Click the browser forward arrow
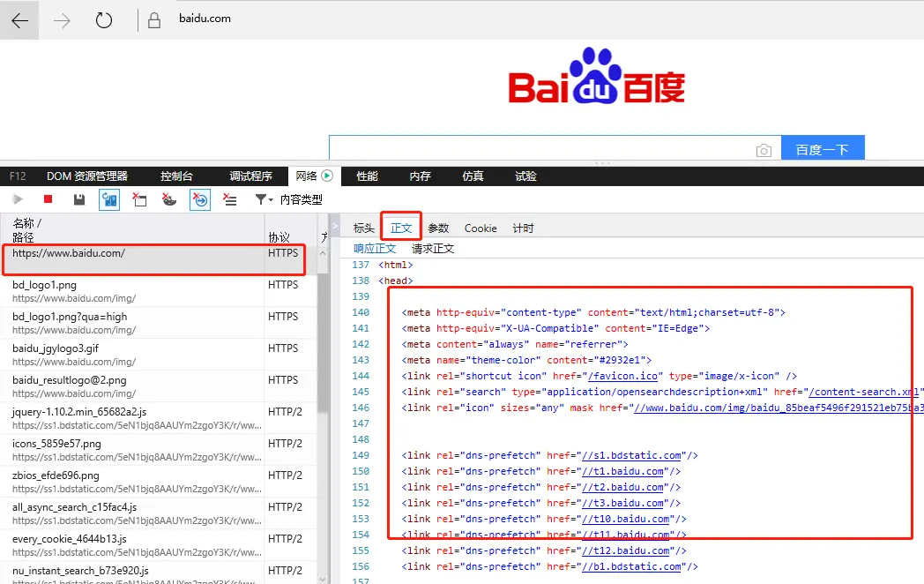 62,20
